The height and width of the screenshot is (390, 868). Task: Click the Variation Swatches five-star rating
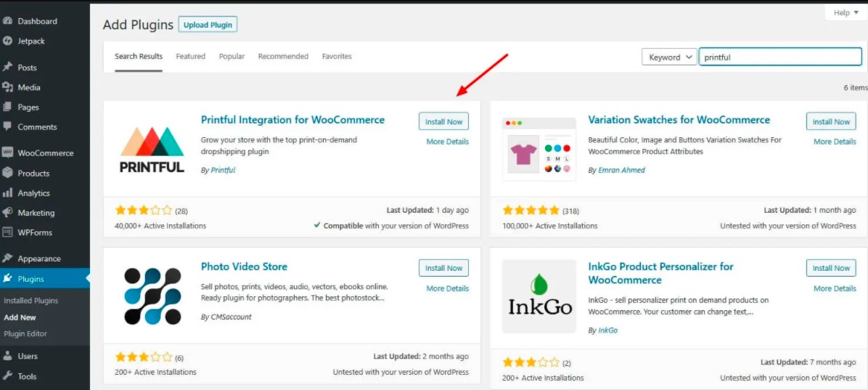click(x=531, y=211)
